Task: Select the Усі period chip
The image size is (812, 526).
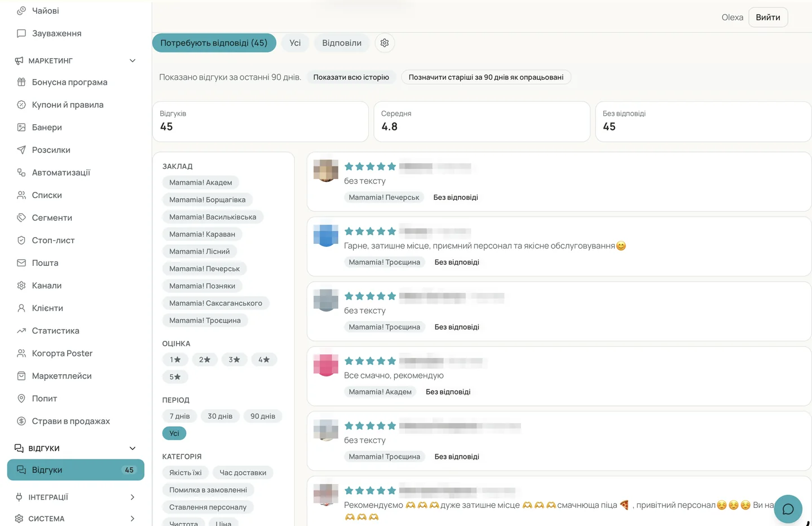Action: pos(174,433)
